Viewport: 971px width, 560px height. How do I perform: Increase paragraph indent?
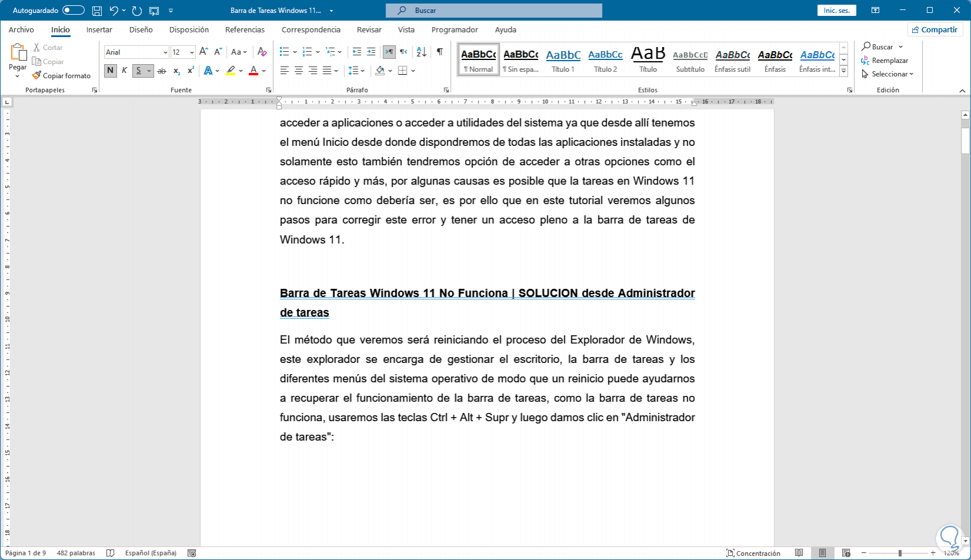371,52
